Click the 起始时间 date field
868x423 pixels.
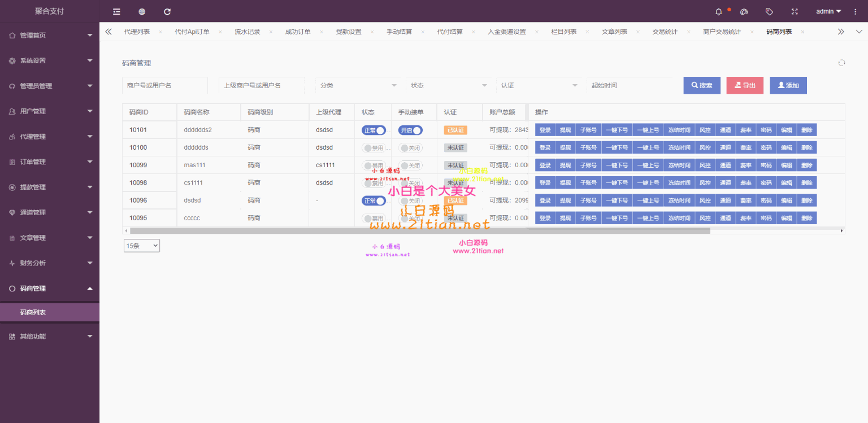[630, 85]
